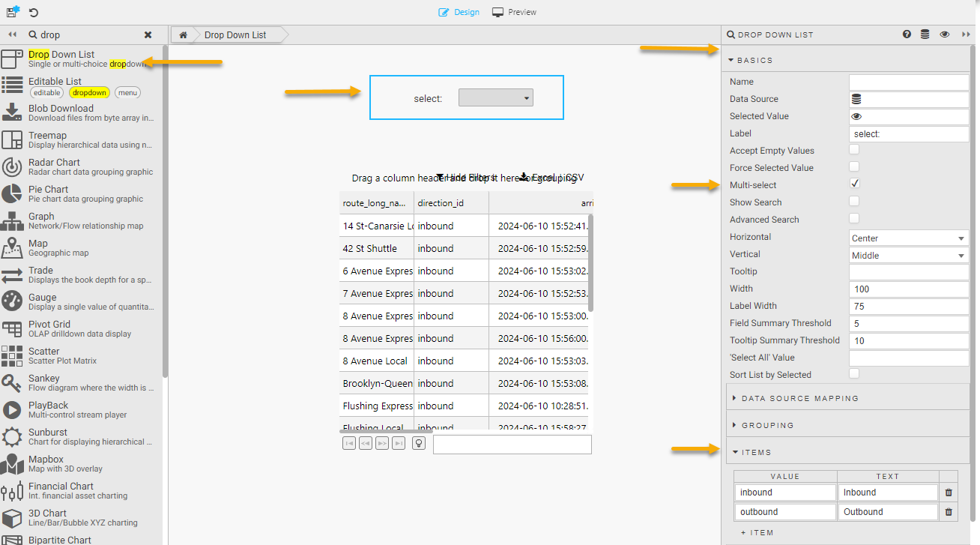This screenshot has height=545, width=980.
Task: Clear the component search with the X icon
Action: coord(148,34)
